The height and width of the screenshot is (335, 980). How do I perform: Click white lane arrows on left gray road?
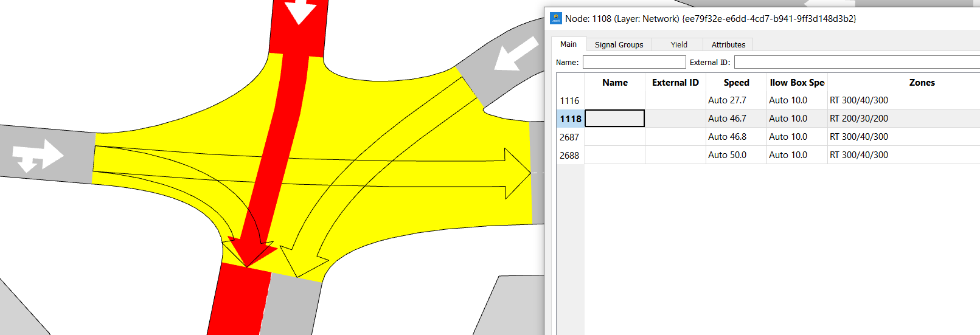point(38,156)
